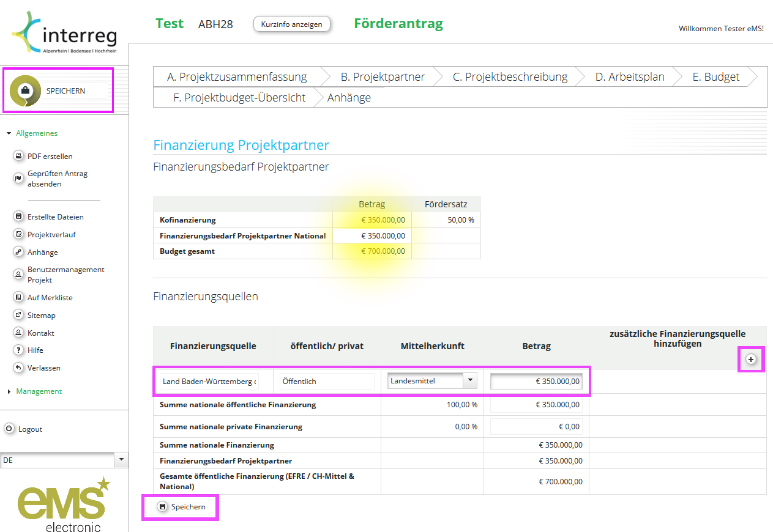Click the Gesamte öffentliche Finanzierung € 700.000,00 value

561,481
